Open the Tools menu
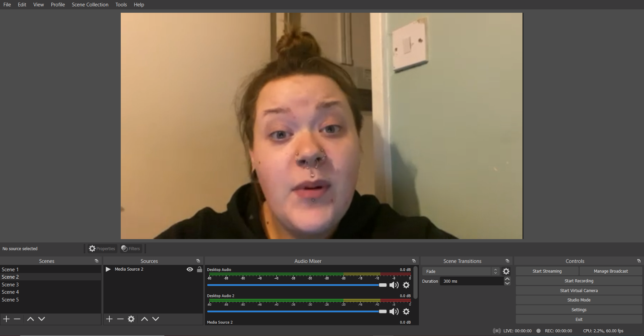The image size is (644, 336). click(x=121, y=5)
